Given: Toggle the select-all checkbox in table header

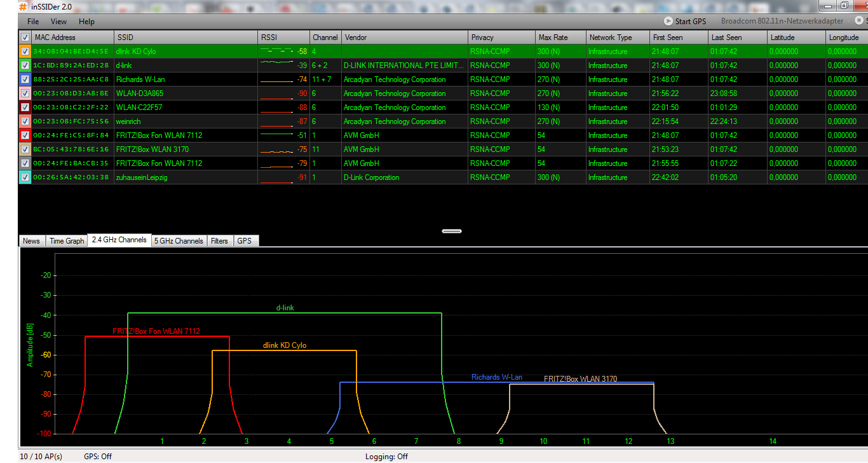Looking at the screenshot, I should click(25, 38).
